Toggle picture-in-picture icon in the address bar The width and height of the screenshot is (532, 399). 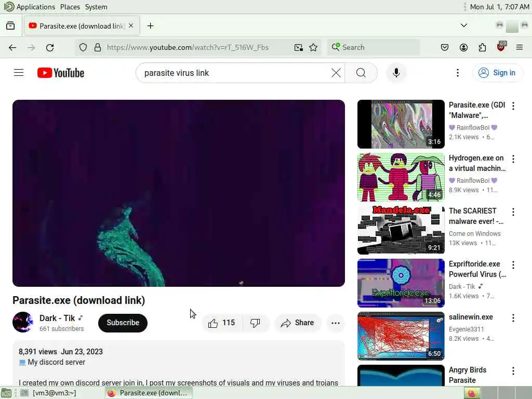[299, 47]
